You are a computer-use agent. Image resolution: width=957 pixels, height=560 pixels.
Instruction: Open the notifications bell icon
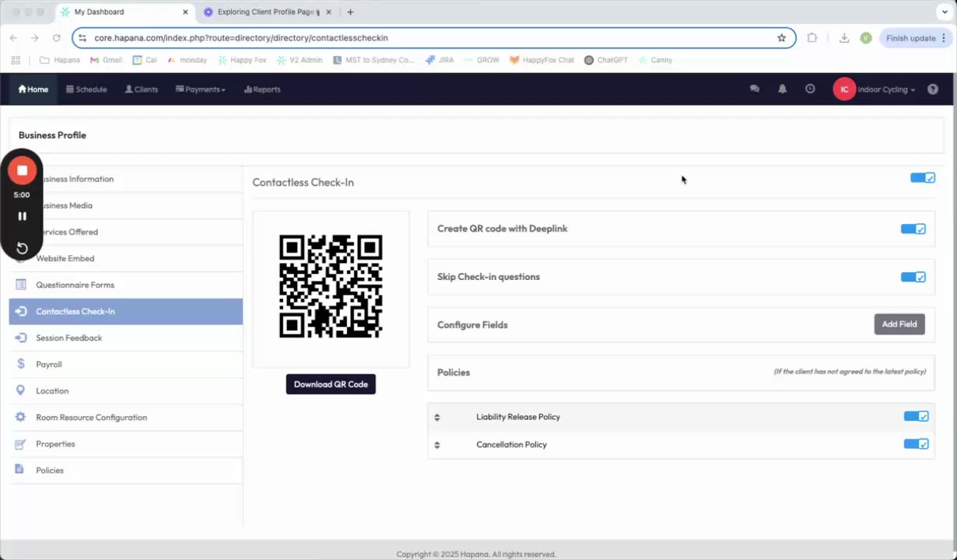(x=783, y=89)
